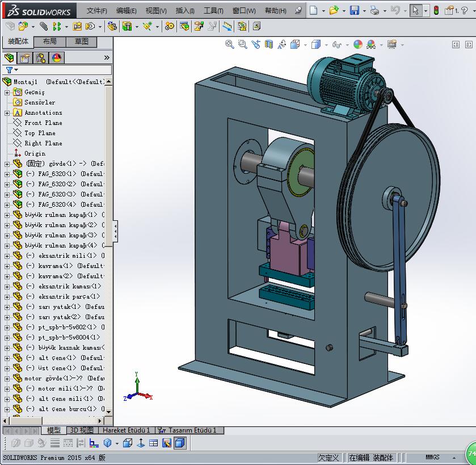Open the DisplayManager tab icon
The height and width of the screenshot is (465, 476).
(57, 58)
